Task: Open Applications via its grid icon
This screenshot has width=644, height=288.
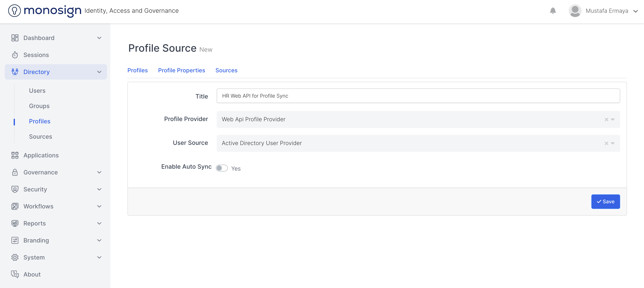Action: pos(15,155)
